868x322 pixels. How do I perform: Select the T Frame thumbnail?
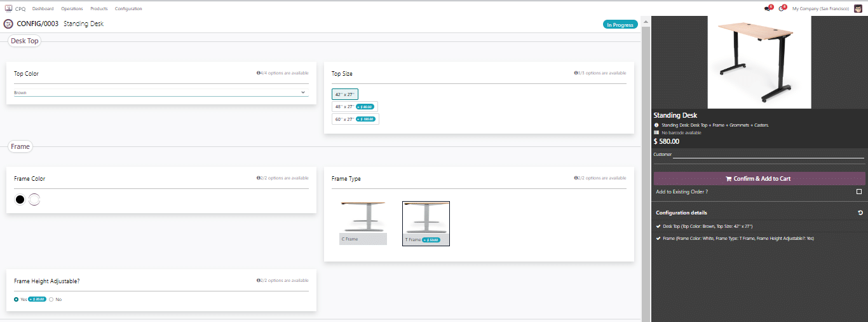(x=426, y=223)
